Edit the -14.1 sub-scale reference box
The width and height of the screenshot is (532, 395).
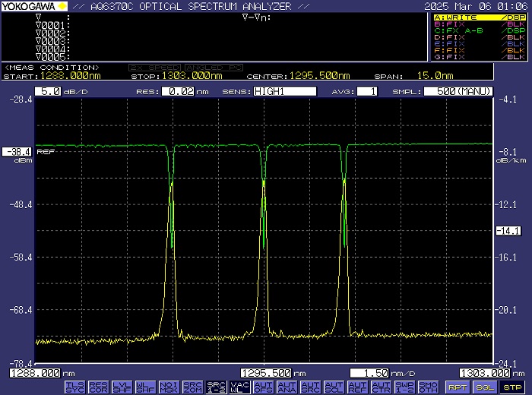pos(508,231)
